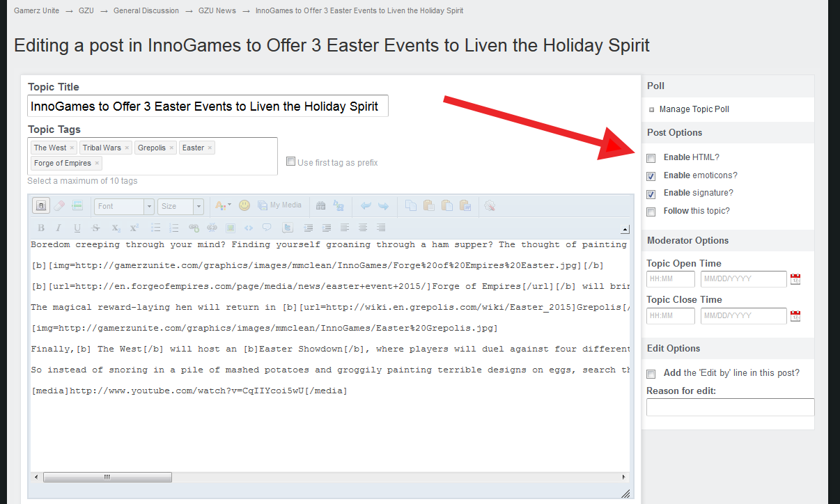Image resolution: width=840 pixels, height=504 pixels.
Task: Click the Twitter embed icon
Action: click(288, 228)
